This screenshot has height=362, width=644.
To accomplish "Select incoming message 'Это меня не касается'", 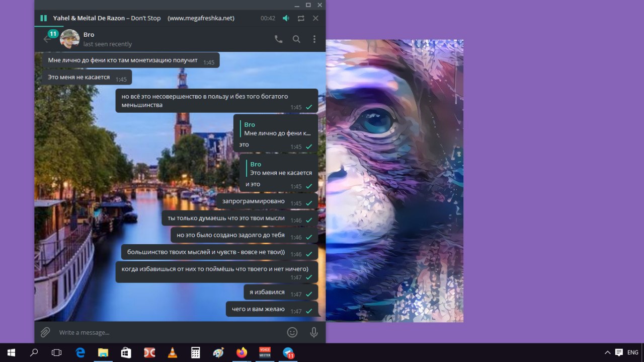I will (87, 77).
